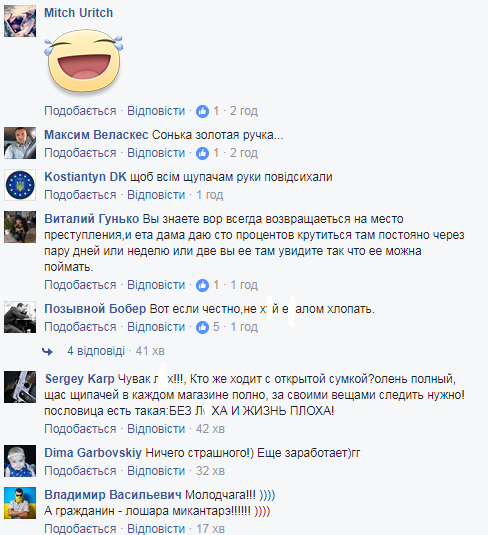Click the like thumb icon with 5 on Позывной Бобер comment

pyautogui.click(x=202, y=327)
